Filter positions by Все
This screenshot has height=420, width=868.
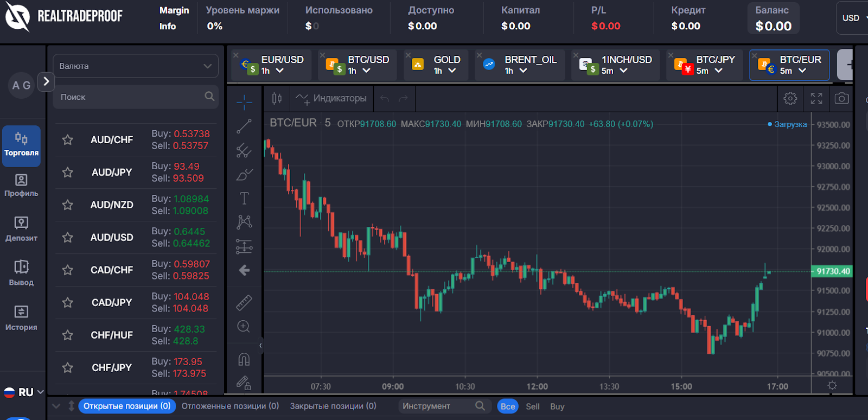click(508, 406)
